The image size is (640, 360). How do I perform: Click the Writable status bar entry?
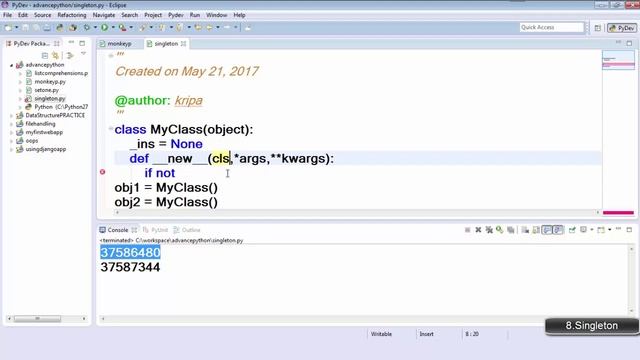pyautogui.click(x=381, y=334)
